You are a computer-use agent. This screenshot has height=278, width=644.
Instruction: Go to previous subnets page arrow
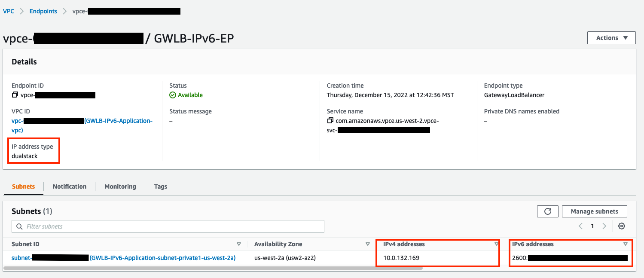580,226
